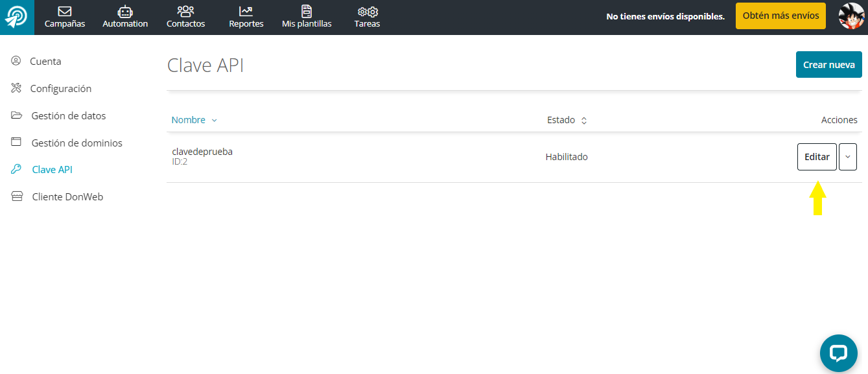
Task: Click the Habilitado status text
Action: point(567,157)
